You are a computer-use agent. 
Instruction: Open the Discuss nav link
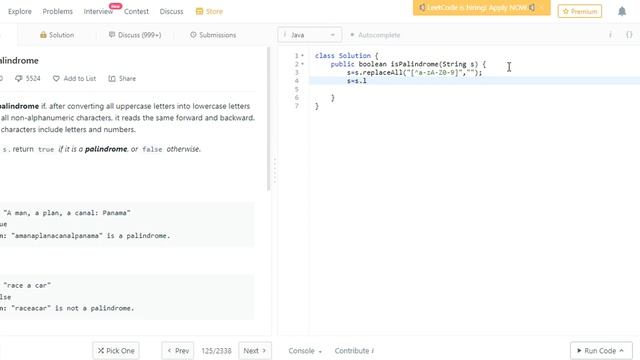click(171, 11)
